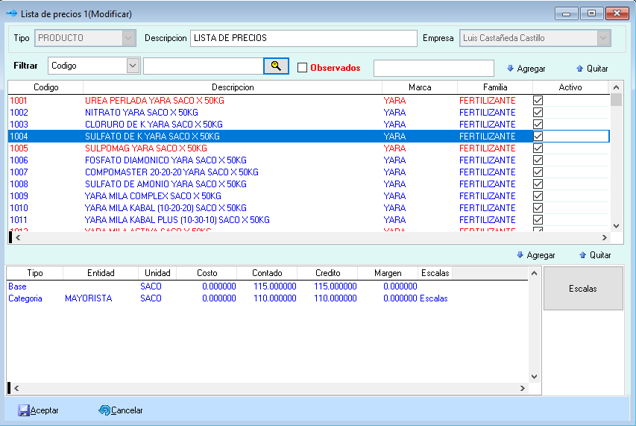636x426 pixels.
Task: Open the Filtrar Codigo dropdown
Action: 133,66
